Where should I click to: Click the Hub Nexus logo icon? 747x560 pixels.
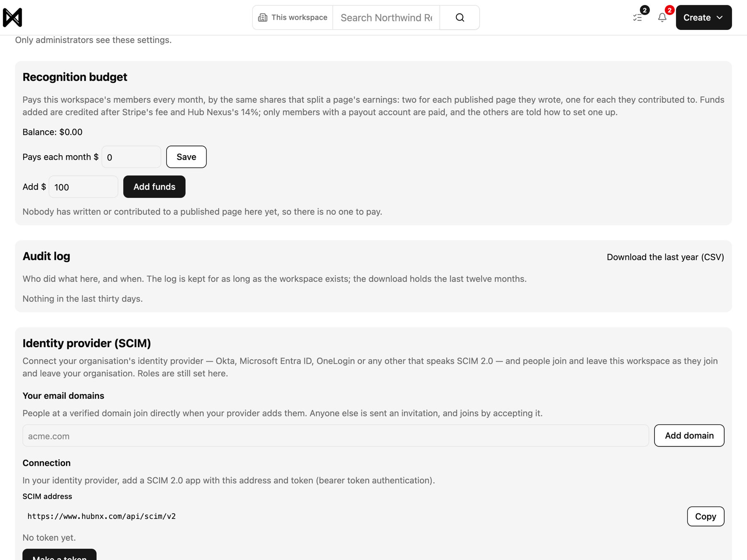coord(12,17)
